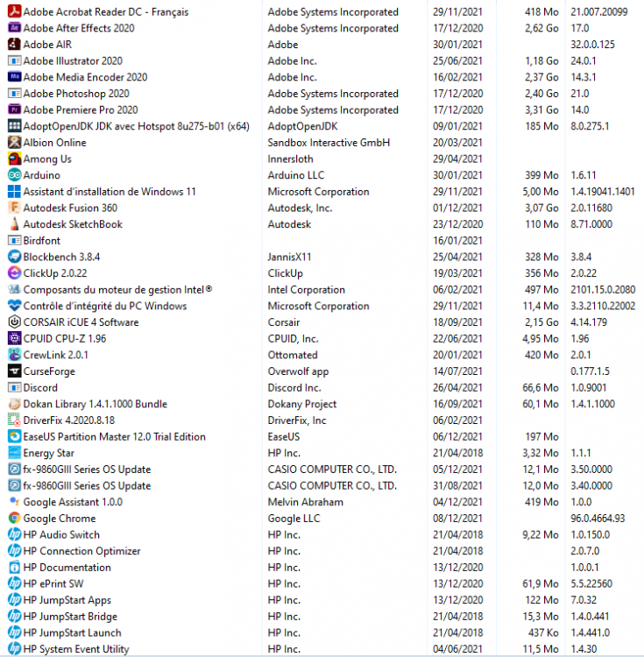Click the size value 3,31 Go
Viewport: 644px width, 657px height.
pyautogui.click(x=541, y=109)
